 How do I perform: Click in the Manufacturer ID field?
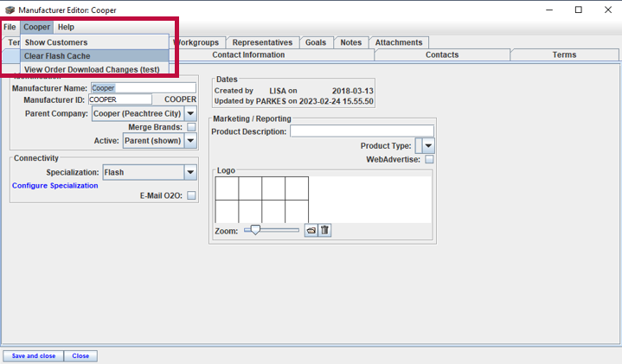click(x=119, y=99)
